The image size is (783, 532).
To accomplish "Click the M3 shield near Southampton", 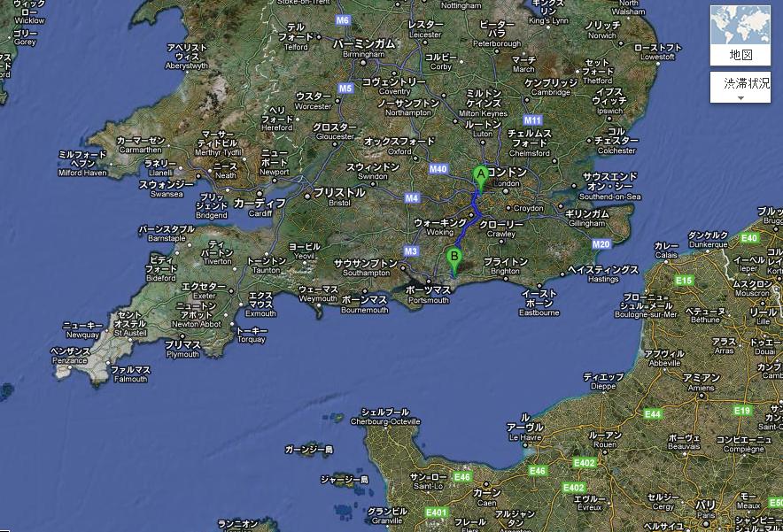I will tap(411, 251).
